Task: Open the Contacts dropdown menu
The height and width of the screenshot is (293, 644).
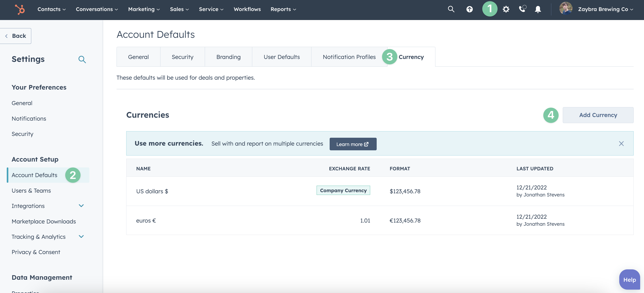Action: [52, 9]
